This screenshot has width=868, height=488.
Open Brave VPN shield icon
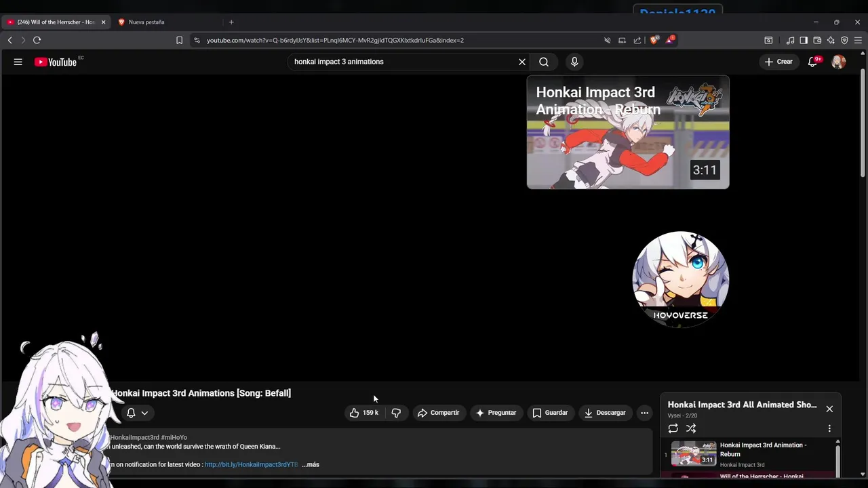[844, 40]
